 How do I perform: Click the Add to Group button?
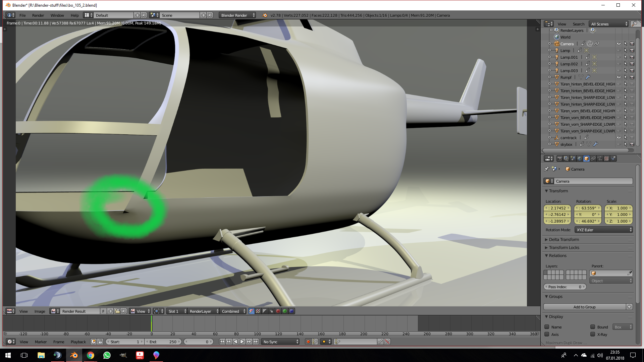tap(584, 307)
